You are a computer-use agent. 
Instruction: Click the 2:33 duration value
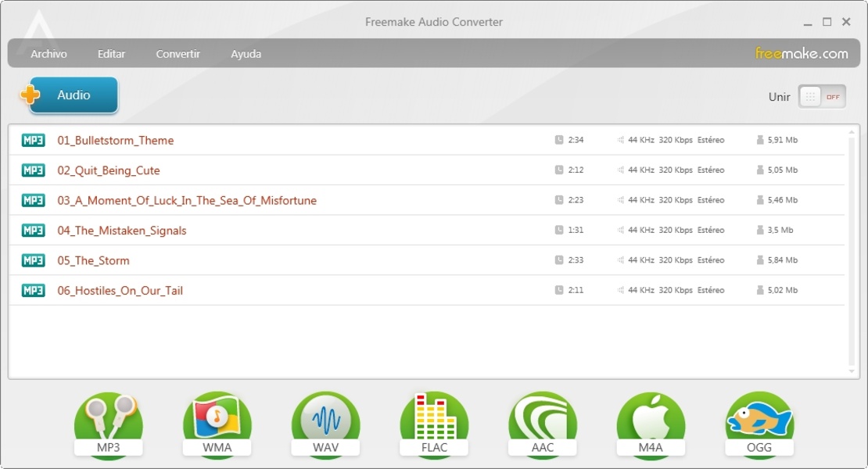tap(576, 260)
